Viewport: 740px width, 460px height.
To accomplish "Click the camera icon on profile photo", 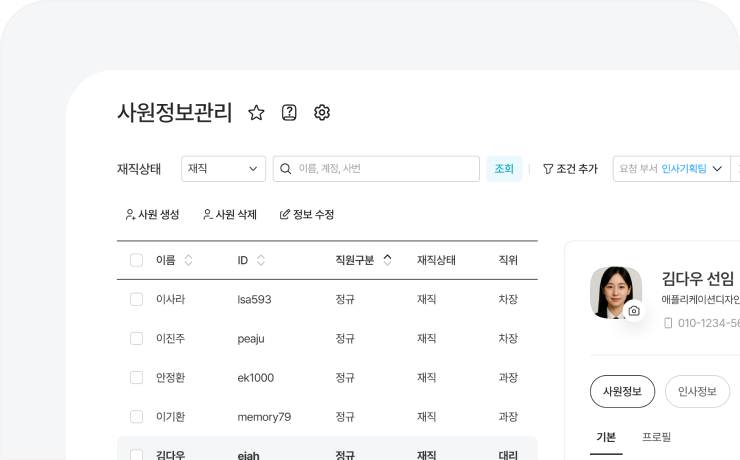I will click(634, 311).
